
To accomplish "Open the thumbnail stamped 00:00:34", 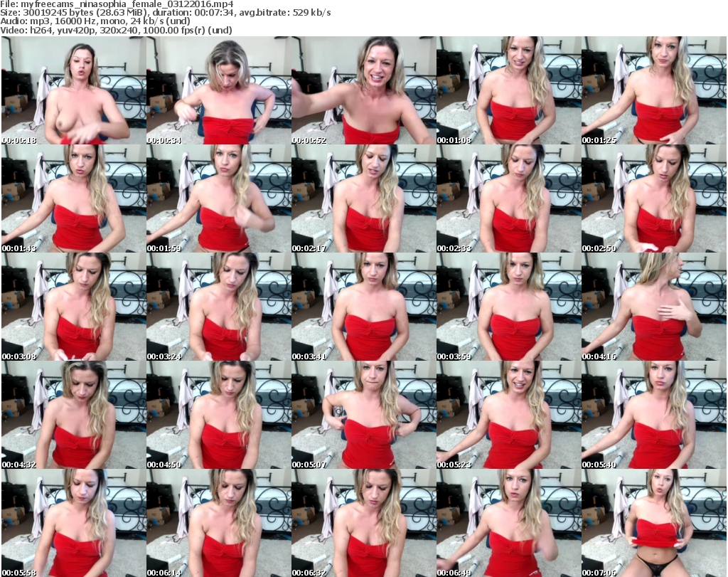I will click(219, 90).
